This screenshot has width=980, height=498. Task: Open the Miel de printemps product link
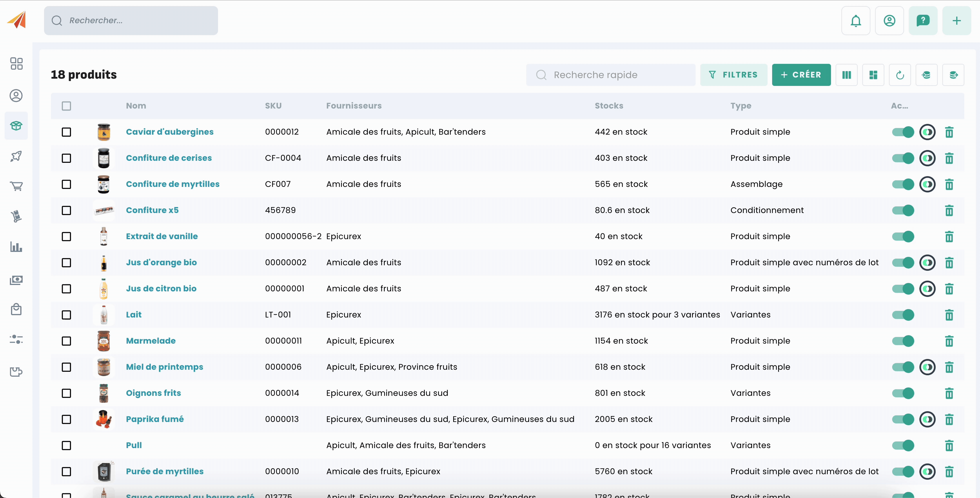(164, 367)
